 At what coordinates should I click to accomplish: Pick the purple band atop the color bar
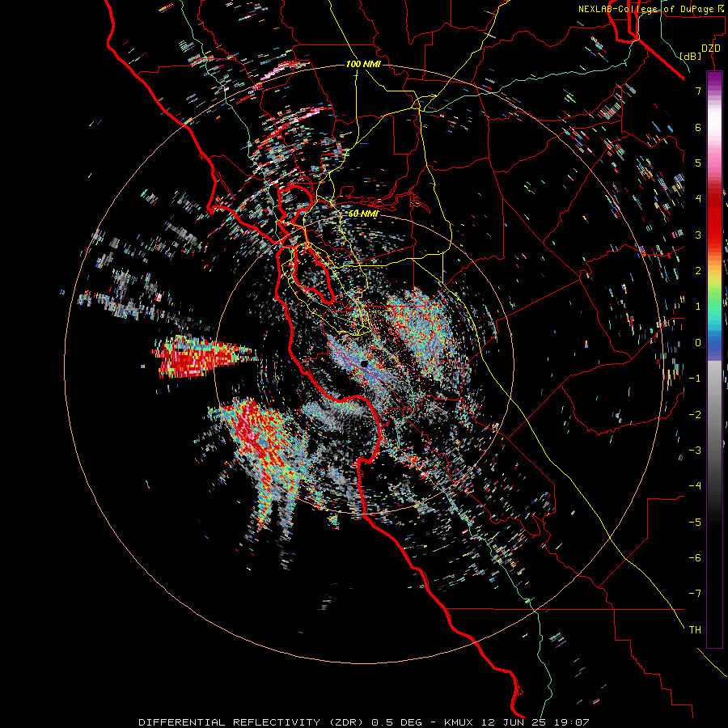[x=714, y=83]
